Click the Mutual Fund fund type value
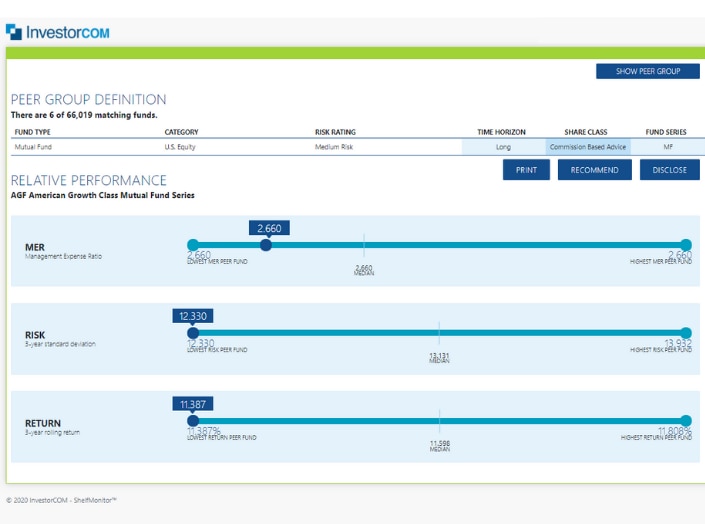The image size is (705, 524). tap(33, 147)
